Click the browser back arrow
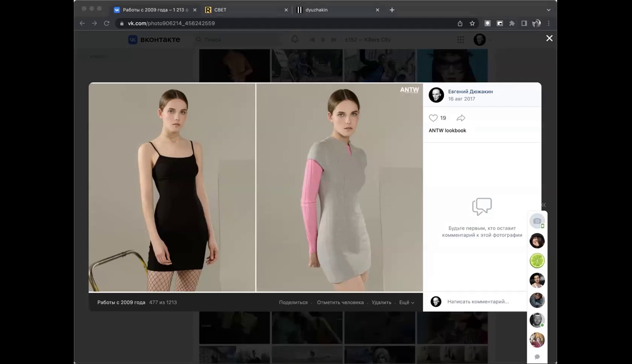Image resolution: width=632 pixels, height=364 pixels. [x=82, y=23]
